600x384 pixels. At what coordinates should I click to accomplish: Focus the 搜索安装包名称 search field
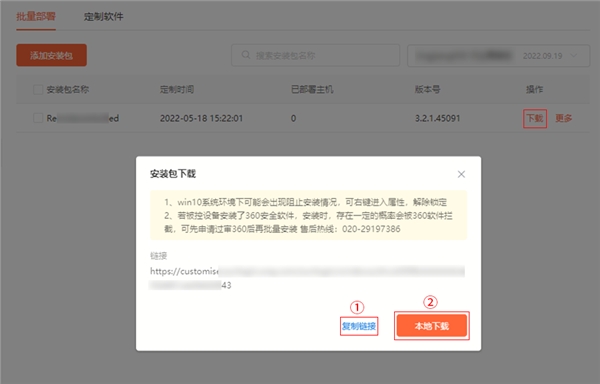coord(315,55)
